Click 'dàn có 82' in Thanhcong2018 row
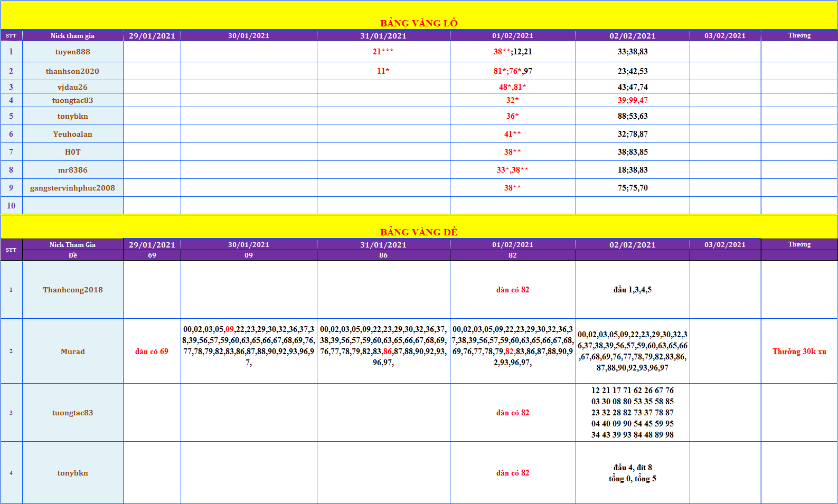This screenshot has height=504, width=838. (x=513, y=290)
